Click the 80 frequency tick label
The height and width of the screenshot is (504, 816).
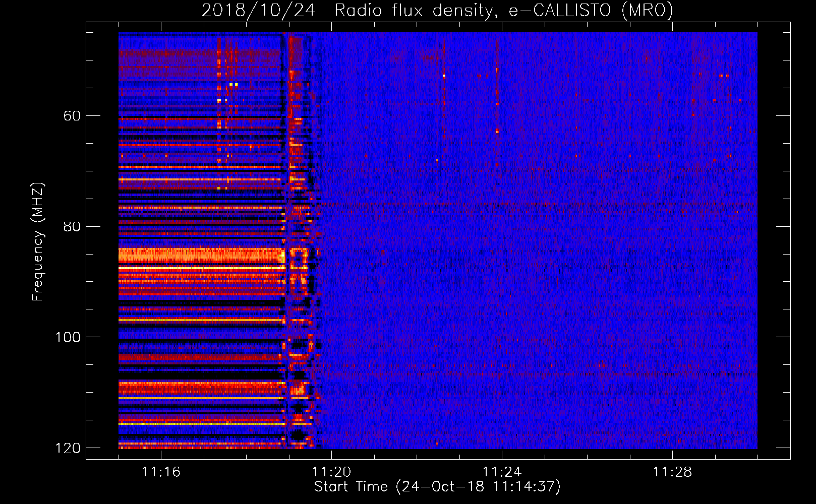pyautogui.click(x=72, y=227)
